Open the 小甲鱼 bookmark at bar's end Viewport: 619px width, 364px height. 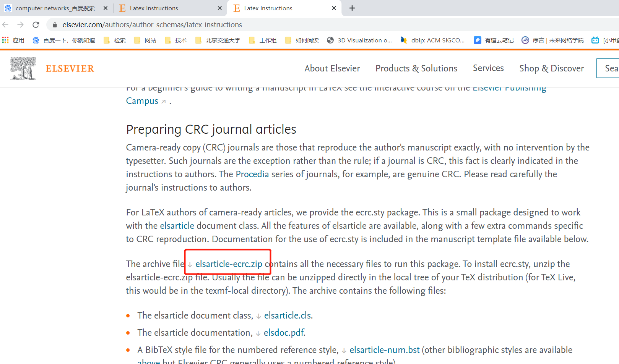605,40
